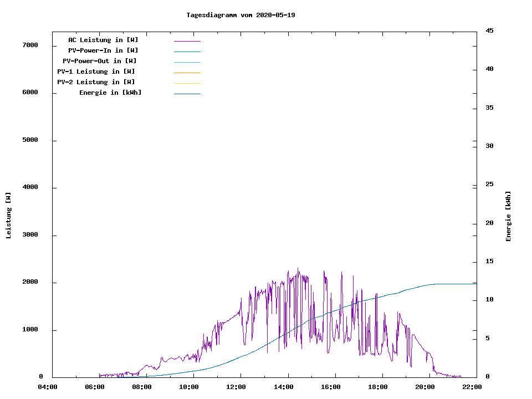This screenshot has width=532, height=399.
Task: Click the 7000 tick label on left axis
Action: [x=29, y=45]
